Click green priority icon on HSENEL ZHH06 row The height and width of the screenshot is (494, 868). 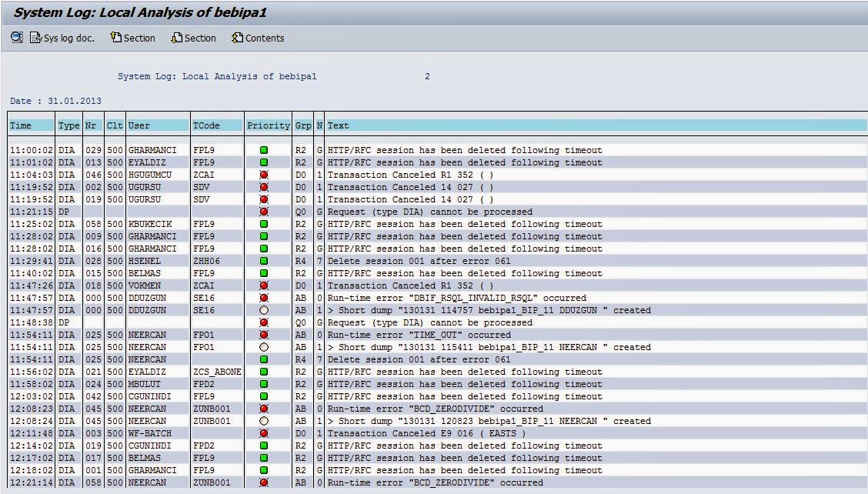click(265, 261)
